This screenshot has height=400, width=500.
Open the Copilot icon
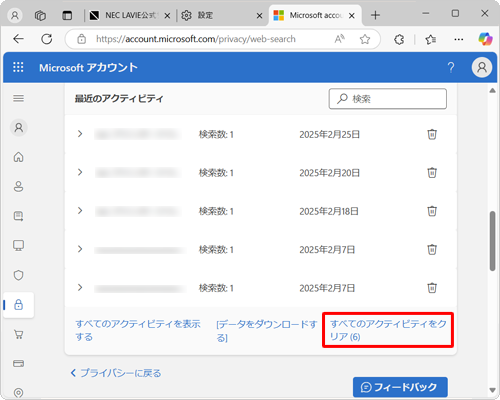pyautogui.click(x=485, y=39)
